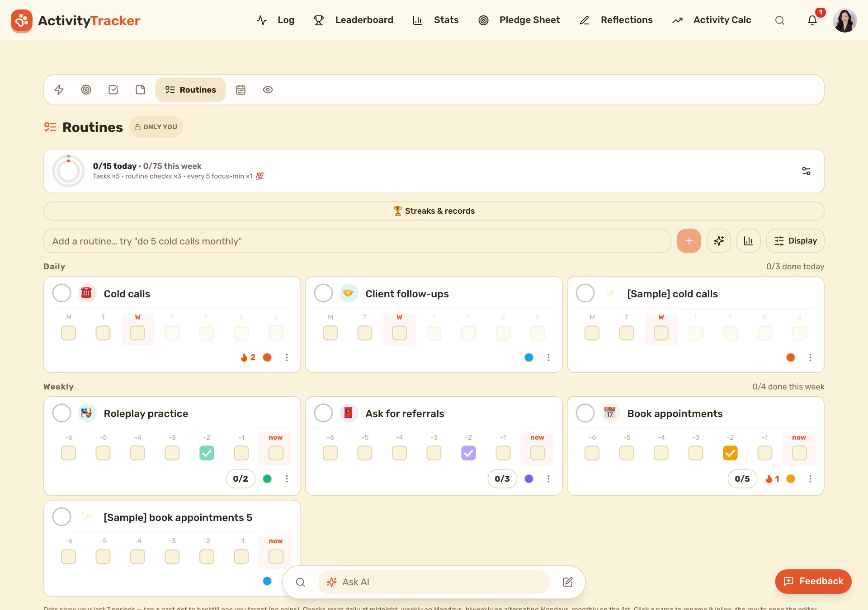Check off Roleplay practice circle
The width and height of the screenshot is (868, 610).
62,413
